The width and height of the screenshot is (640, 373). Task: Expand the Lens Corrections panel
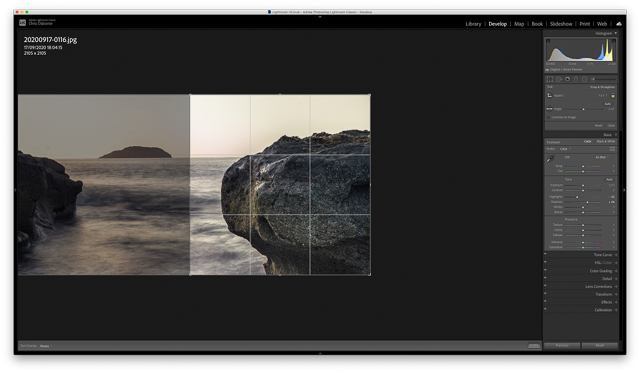pos(616,286)
